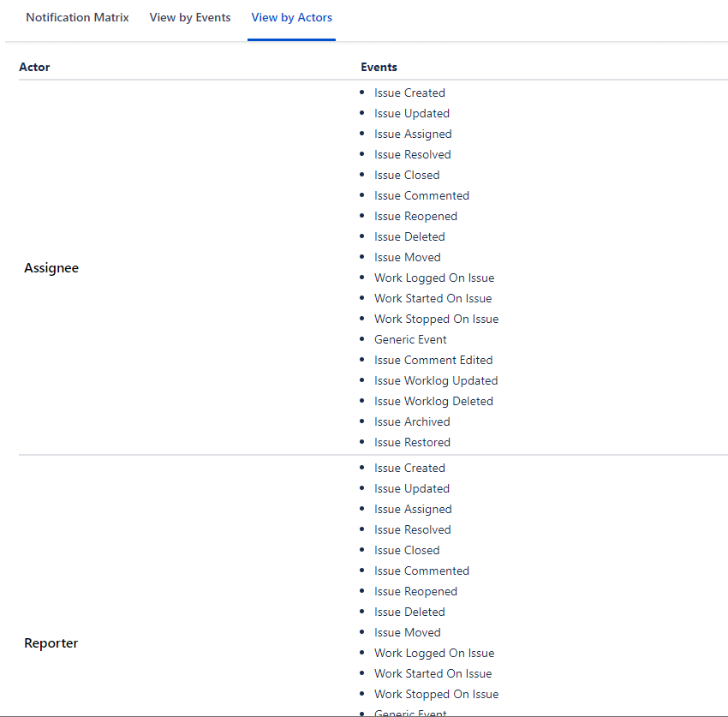Screen dimensions: 728x717
Task: Click Work Started On Issue under Reporter
Action: tap(433, 674)
